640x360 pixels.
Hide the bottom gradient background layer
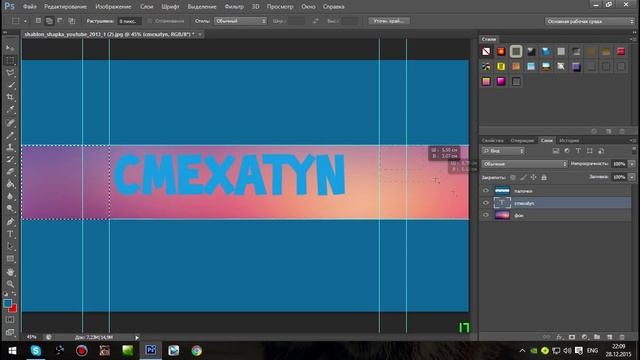coord(486,215)
